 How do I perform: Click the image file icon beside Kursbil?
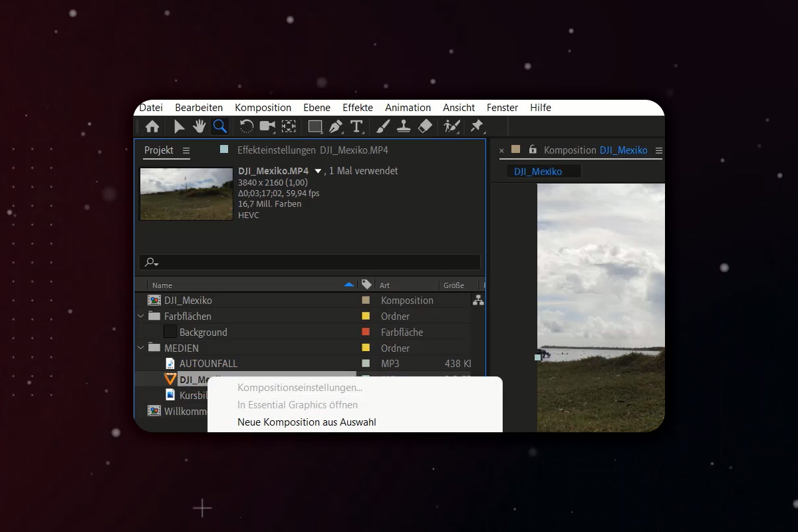pyautogui.click(x=170, y=395)
